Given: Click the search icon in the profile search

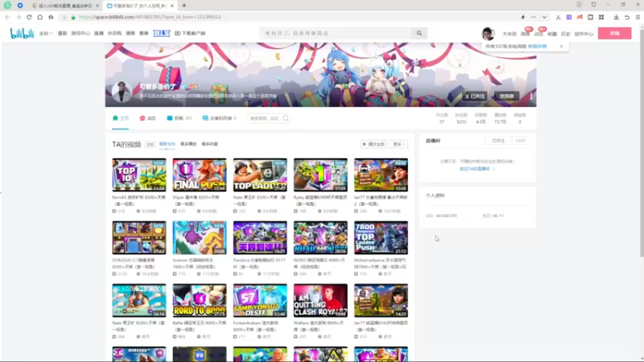Looking at the screenshot, I should click(x=286, y=118).
